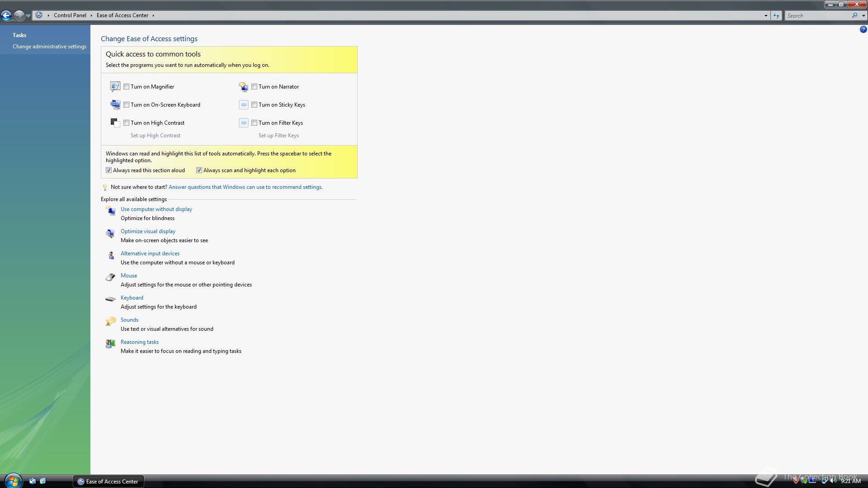Click the Sticky Keys icon

(x=243, y=105)
